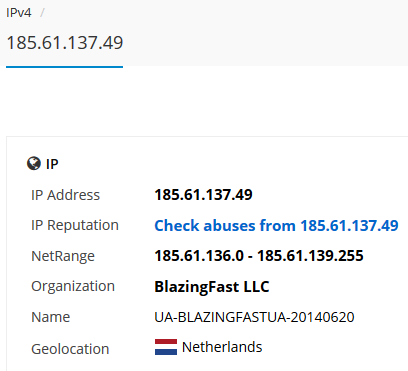Click the globe icon beside IP heading
Image resolution: width=408 pixels, height=371 pixels.
[34, 164]
